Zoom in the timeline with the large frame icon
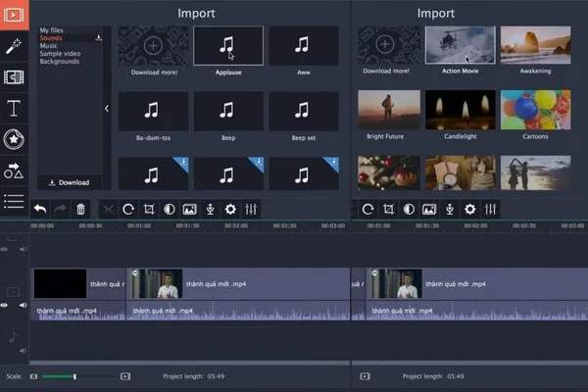588x392 pixels. pyautogui.click(x=125, y=376)
